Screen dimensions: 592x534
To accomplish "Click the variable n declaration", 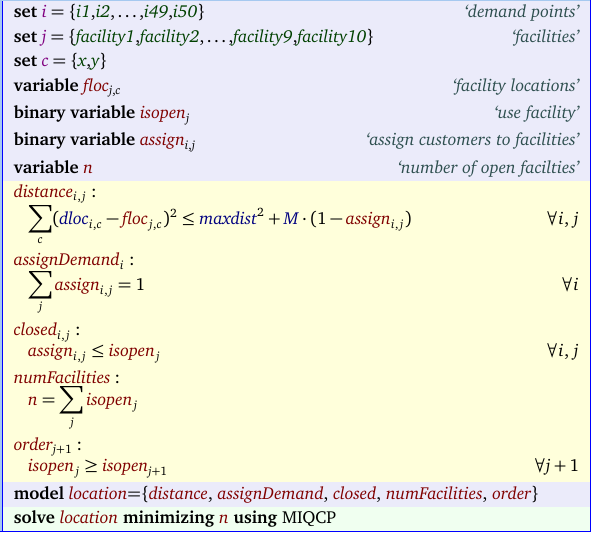I will tap(53, 167).
